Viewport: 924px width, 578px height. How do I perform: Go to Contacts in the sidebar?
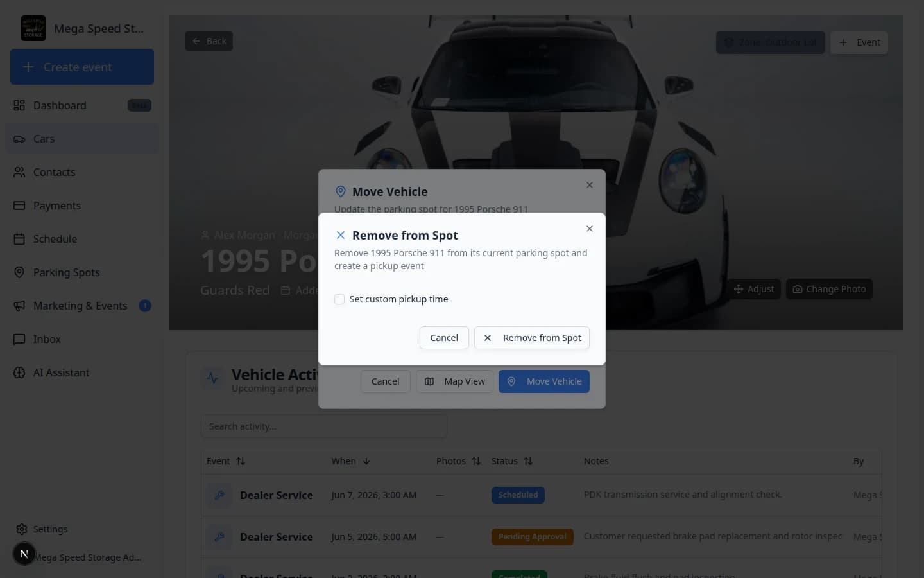tap(82, 172)
